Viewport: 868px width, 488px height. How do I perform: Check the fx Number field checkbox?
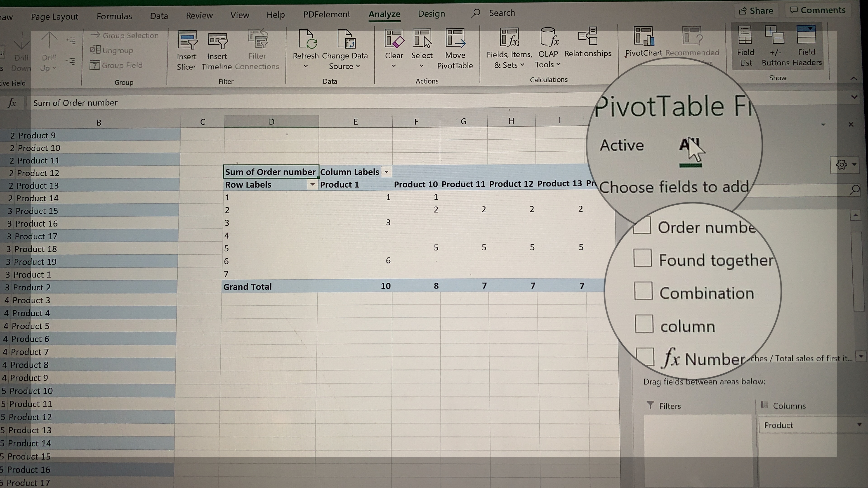coord(645,357)
